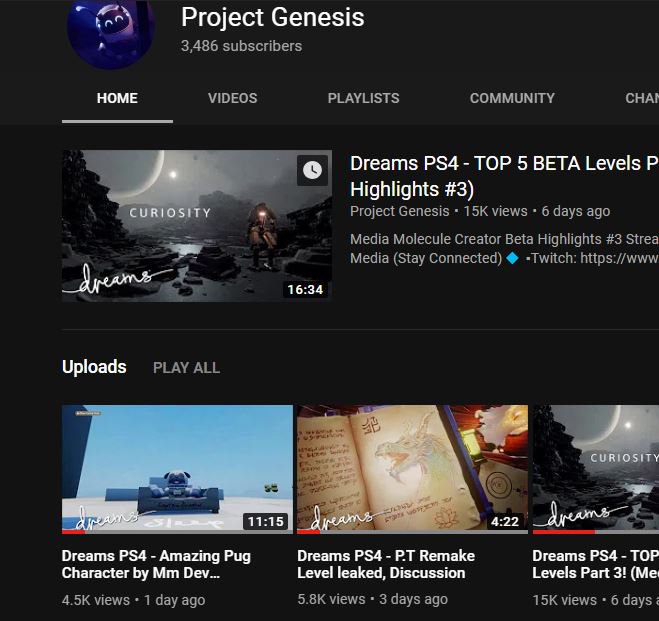Click the third upload title Levels Part 3
Screen dimensions: 659x621
(596, 564)
